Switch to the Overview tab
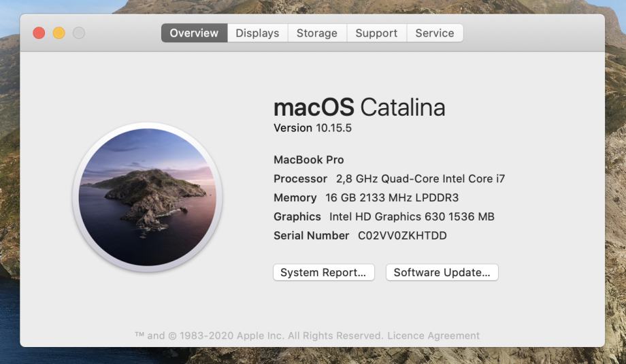This screenshot has height=364, width=626. pos(194,33)
